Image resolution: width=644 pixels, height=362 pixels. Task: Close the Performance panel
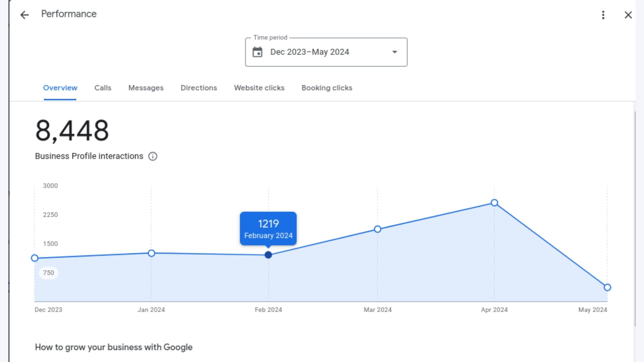(628, 15)
